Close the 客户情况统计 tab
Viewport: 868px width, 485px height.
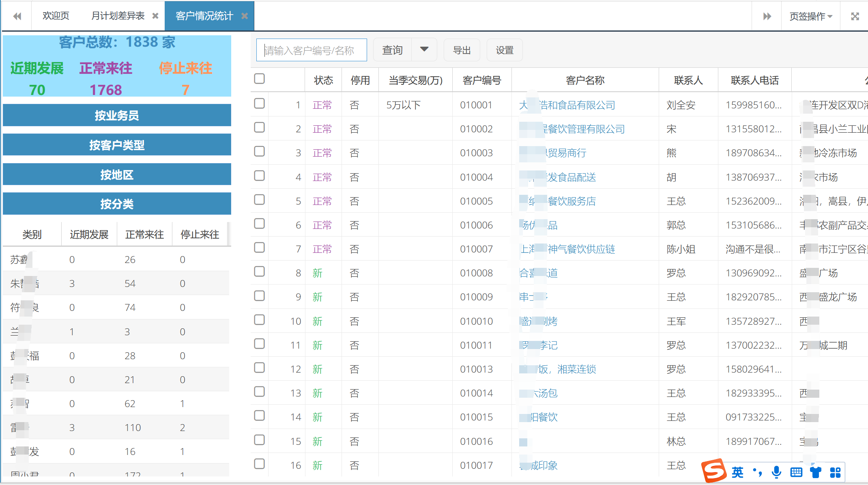(x=244, y=16)
